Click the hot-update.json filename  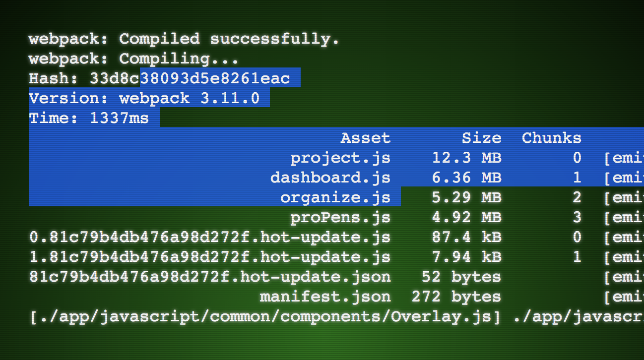210,277
